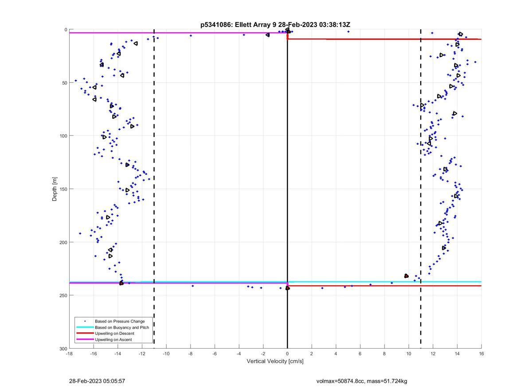Click the 'volmax=50874.8cc, mass=51.724kg' text
The image size is (532, 392).
point(362,381)
